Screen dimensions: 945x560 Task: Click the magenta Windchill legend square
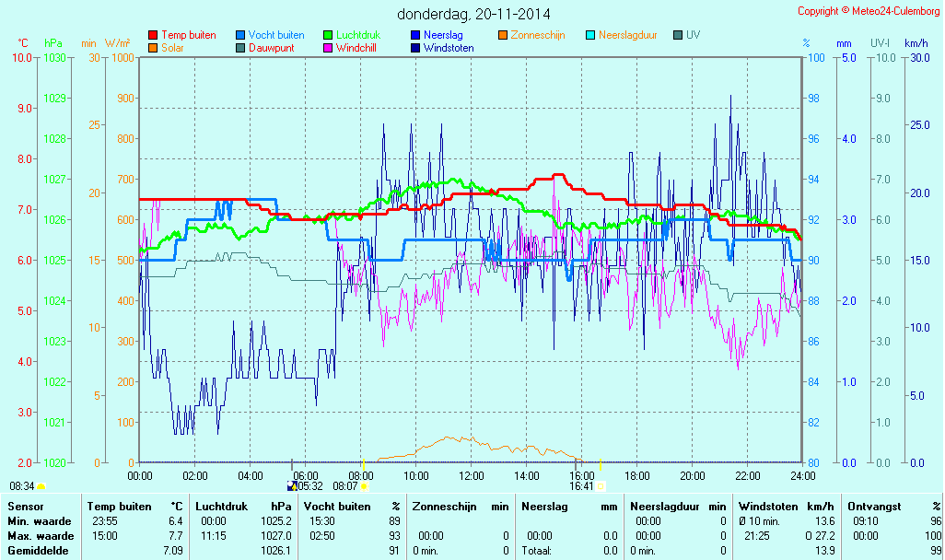click(x=328, y=48)
